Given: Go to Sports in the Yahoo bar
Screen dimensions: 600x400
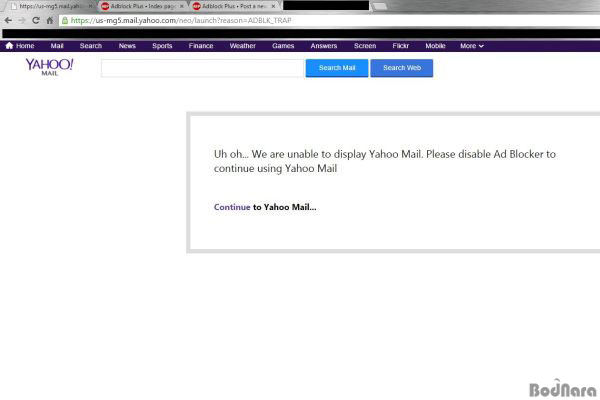Looking at the screenshot, I should tap(162, 46).
